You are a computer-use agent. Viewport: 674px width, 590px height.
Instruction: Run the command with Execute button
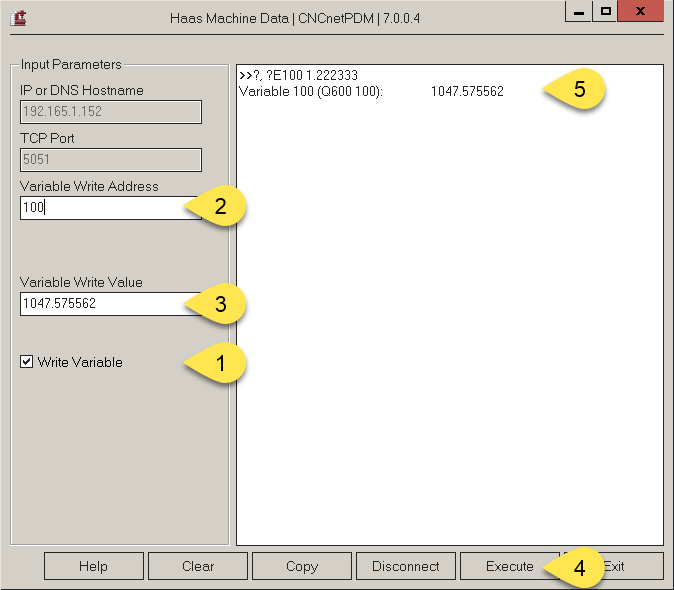click(x=510, y=566)
